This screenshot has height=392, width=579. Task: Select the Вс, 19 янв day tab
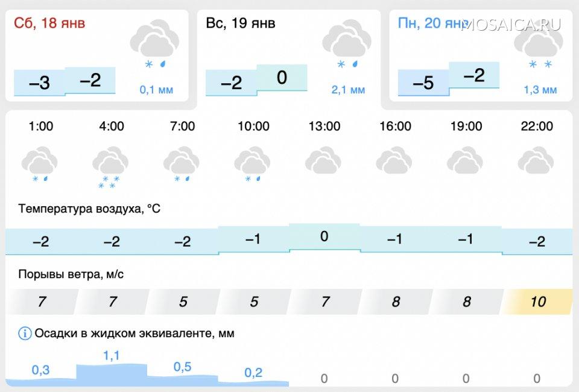[241, 24]
